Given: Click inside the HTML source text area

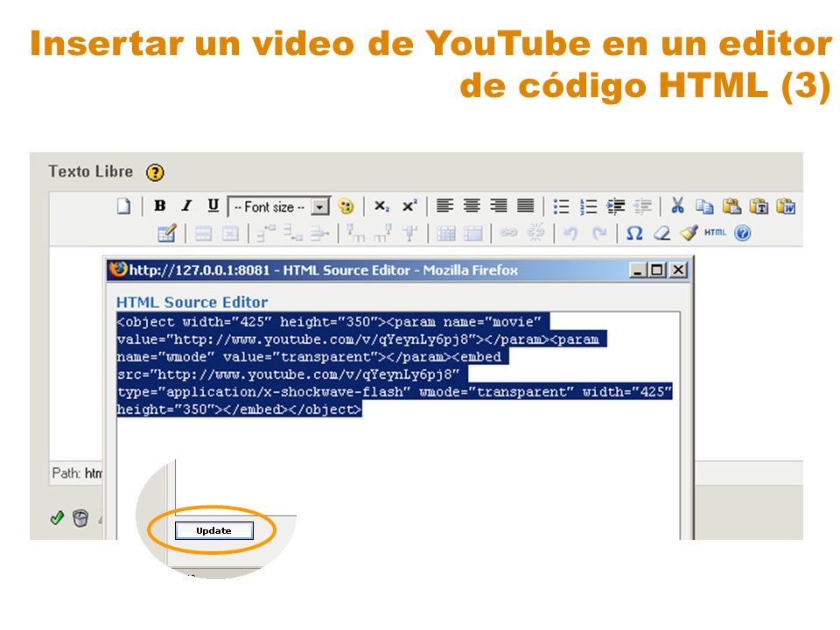Looking at the screenshot, I should click(398, 425).
